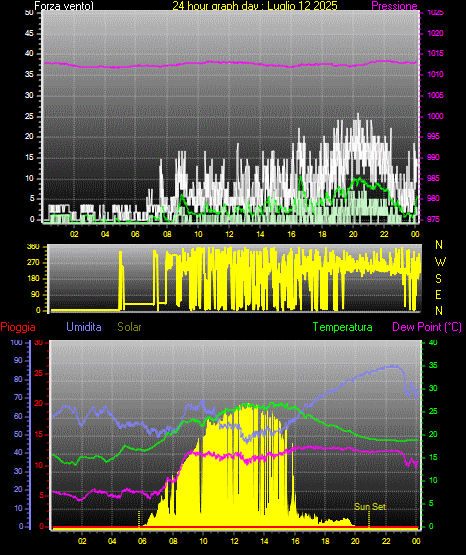Click the 40 temperature scale value

click(433, 342)
